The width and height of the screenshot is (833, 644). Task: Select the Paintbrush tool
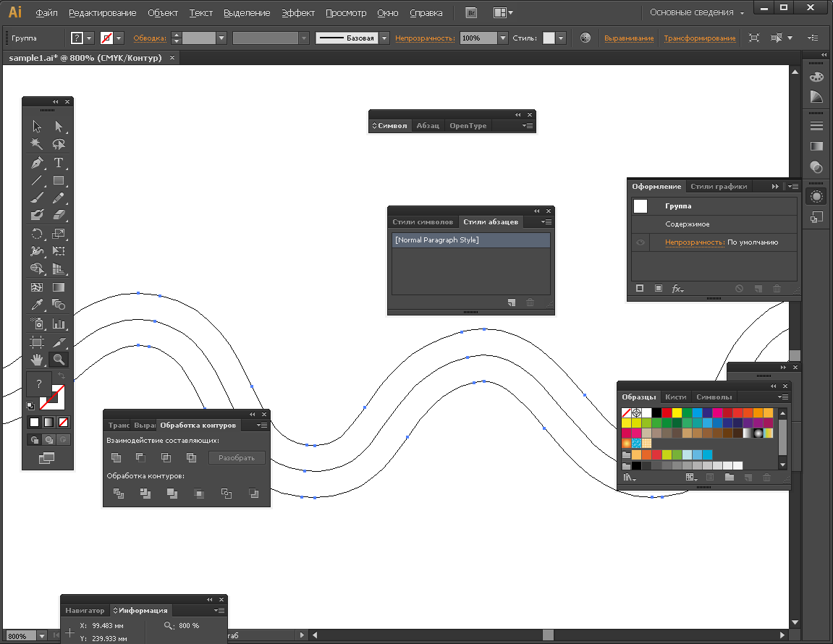37,198
